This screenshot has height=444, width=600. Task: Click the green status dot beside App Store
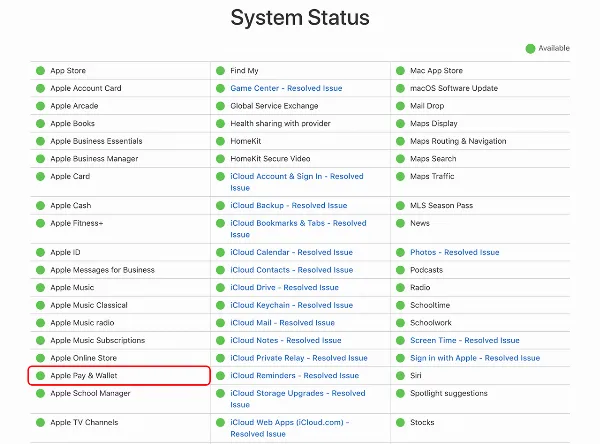pos(41,71)
